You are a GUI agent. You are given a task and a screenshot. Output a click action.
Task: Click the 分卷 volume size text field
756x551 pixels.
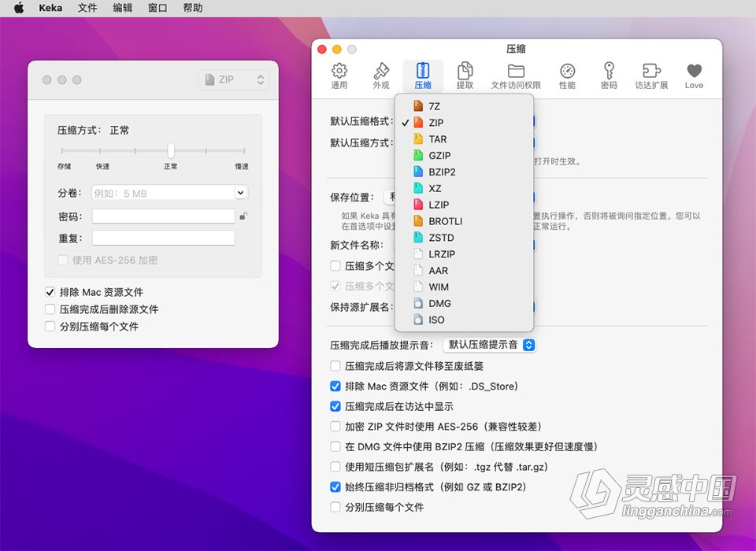point(163,193)
